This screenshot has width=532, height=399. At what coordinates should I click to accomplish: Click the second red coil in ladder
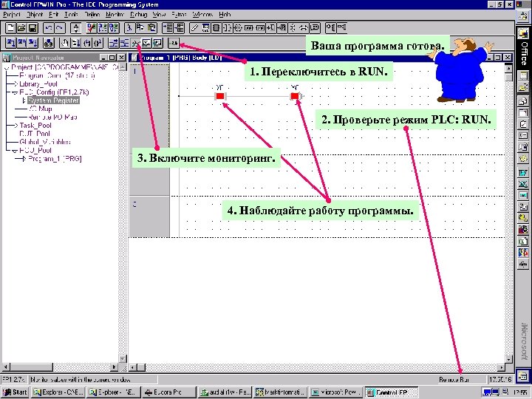(295, 96)
